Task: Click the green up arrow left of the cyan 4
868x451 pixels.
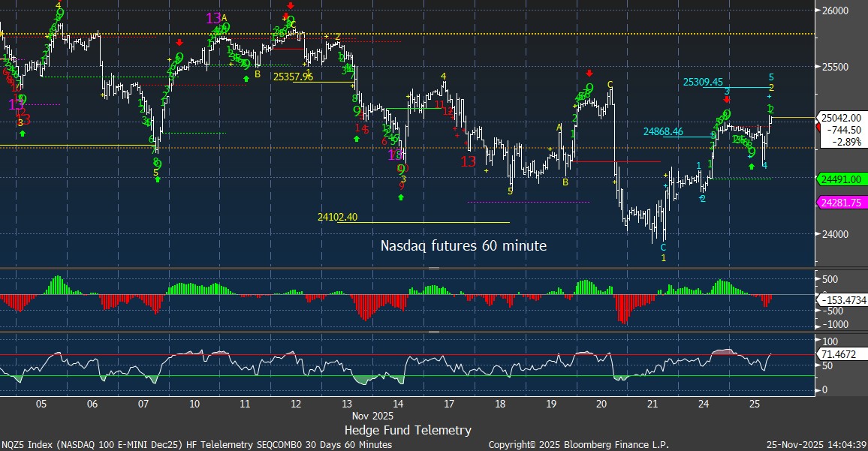Action: coord(752,166)
